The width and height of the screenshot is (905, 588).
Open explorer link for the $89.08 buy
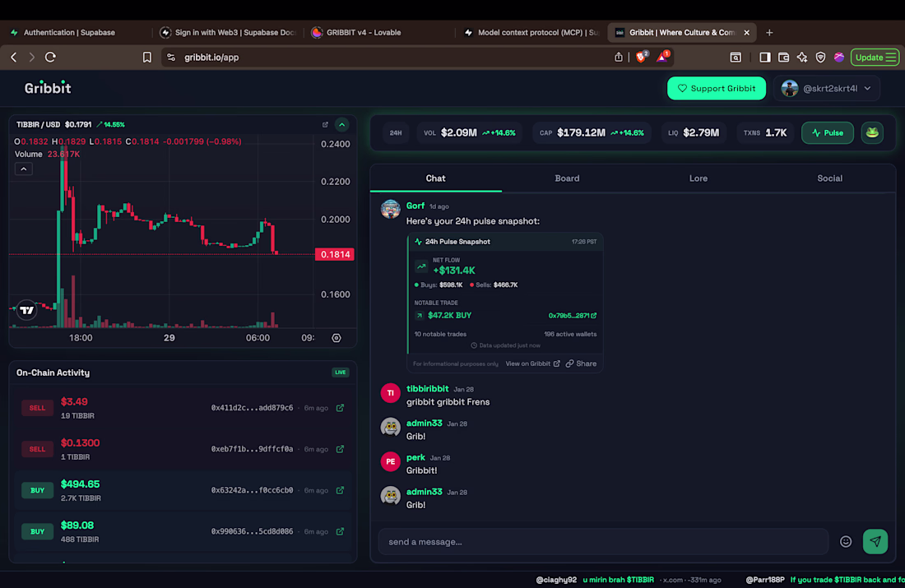[x=340, y=531]
